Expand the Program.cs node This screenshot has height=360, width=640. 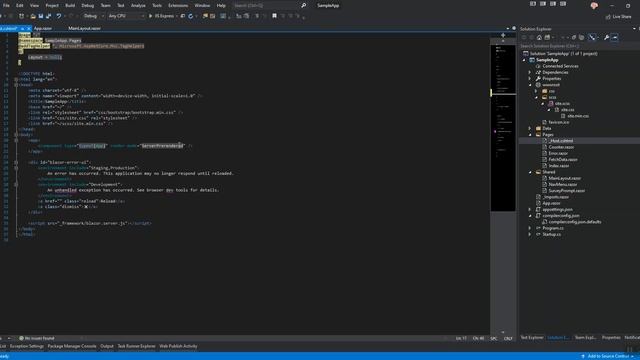click(530, 228)
